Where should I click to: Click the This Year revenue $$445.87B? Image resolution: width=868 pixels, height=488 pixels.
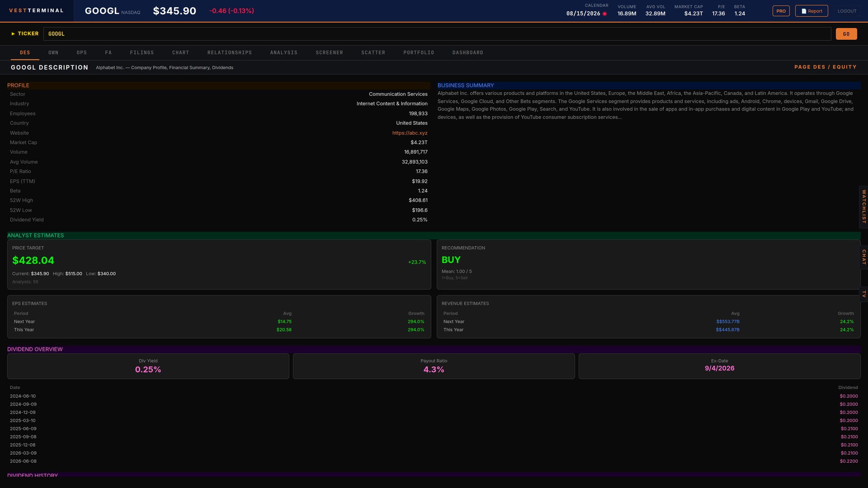coord(728,330)
